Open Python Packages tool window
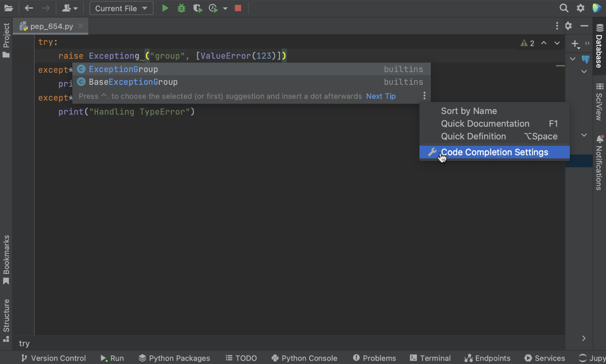606x364 pixels. (x=174, y=358)
